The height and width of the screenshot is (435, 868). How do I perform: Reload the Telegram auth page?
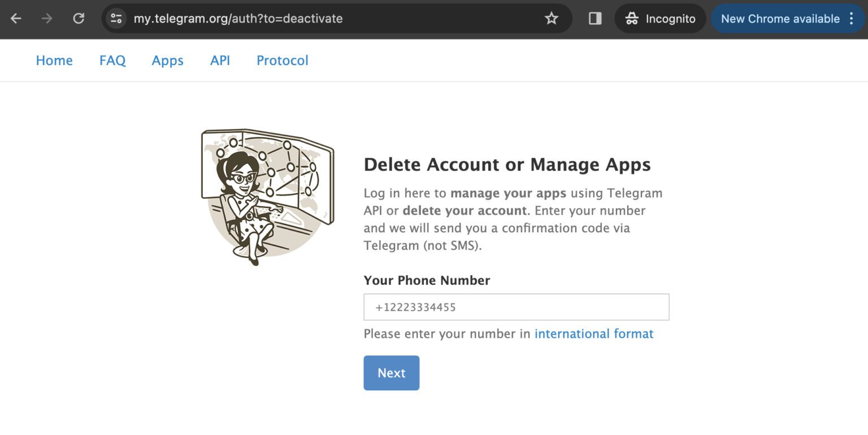[x=79, y=19]
